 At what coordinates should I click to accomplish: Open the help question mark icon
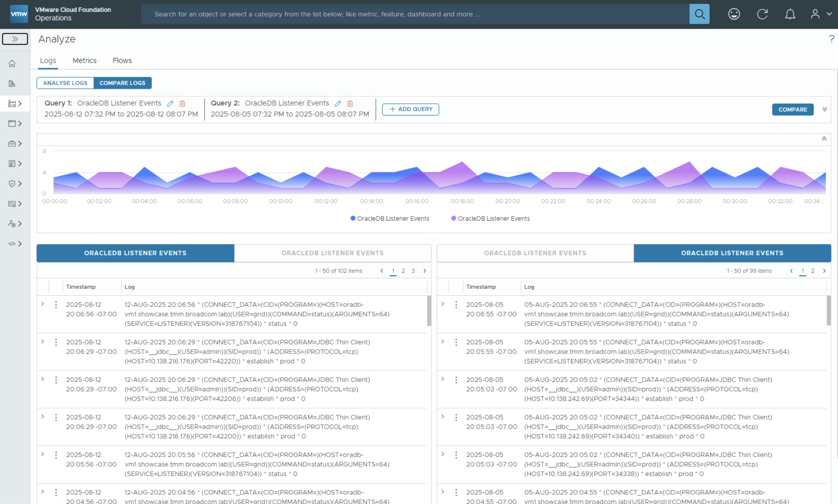[831, 39]
